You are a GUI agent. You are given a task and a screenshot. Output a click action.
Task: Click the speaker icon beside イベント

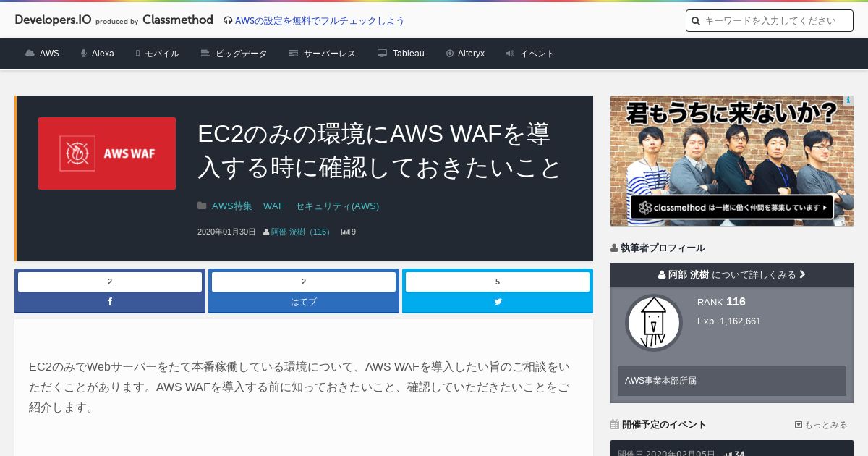[510, 54]
